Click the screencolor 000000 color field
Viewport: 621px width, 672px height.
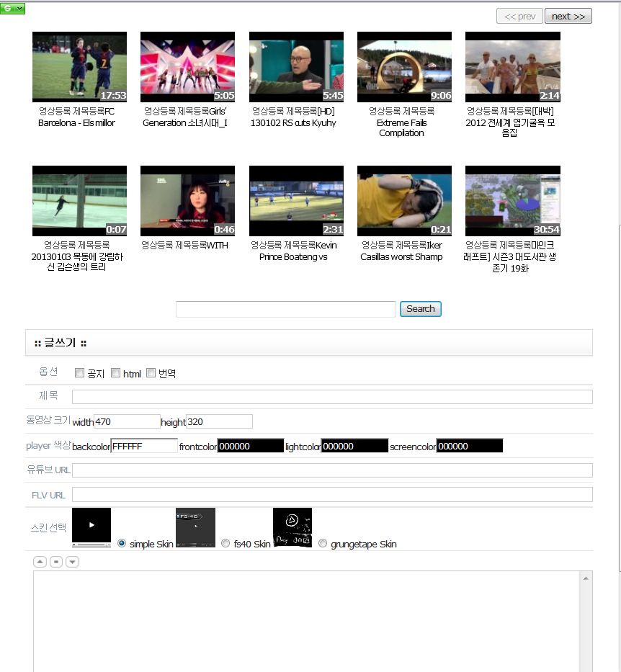point(470,447)
